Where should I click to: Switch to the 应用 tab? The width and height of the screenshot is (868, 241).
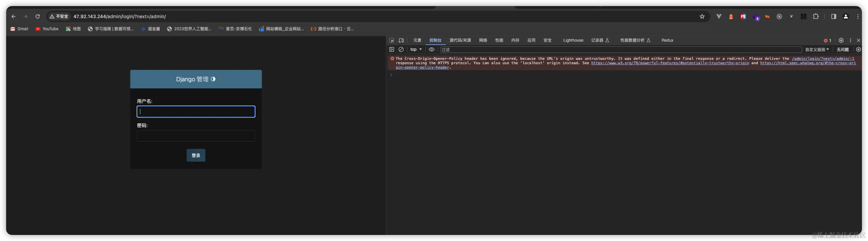[531, 41]
